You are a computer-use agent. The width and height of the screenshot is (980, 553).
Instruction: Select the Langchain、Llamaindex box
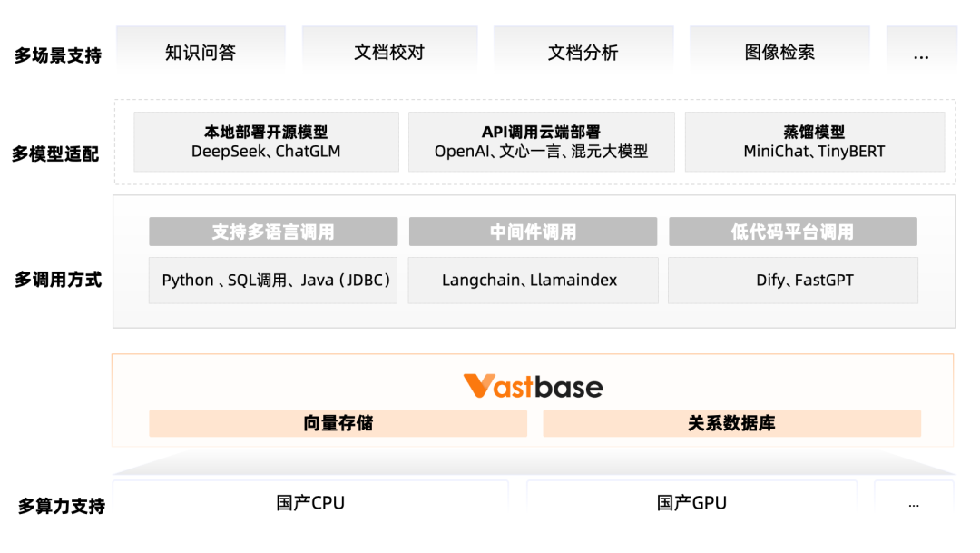point(534,281)
